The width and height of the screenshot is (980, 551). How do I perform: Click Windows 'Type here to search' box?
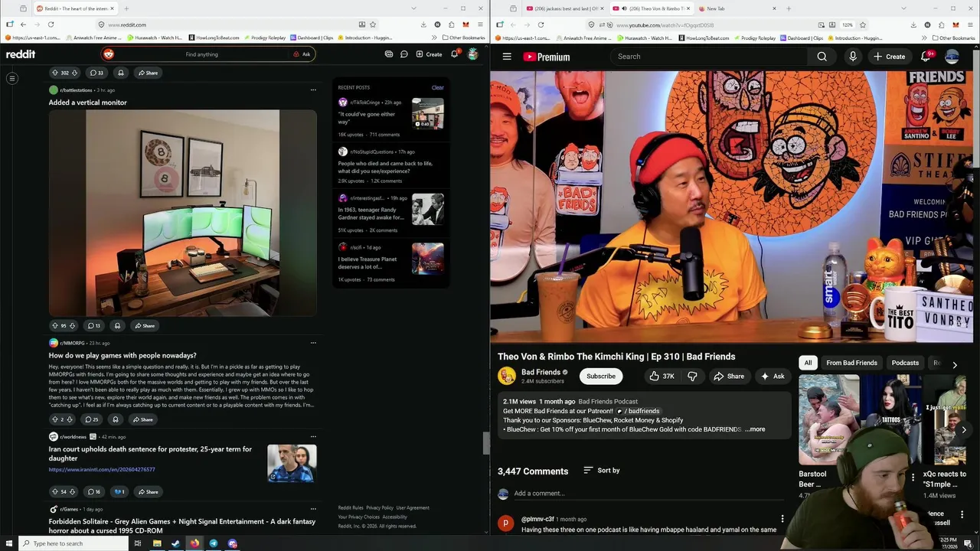coord(73,543)
